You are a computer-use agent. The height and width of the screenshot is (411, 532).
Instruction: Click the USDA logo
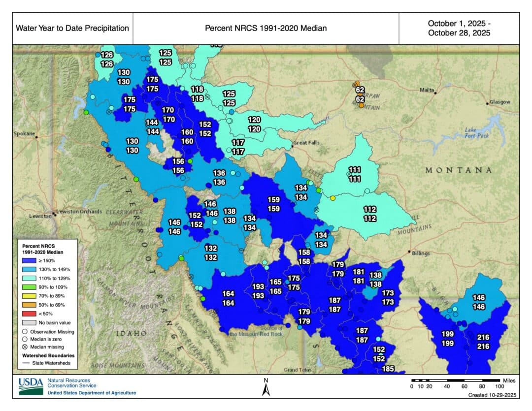[31, 386]
